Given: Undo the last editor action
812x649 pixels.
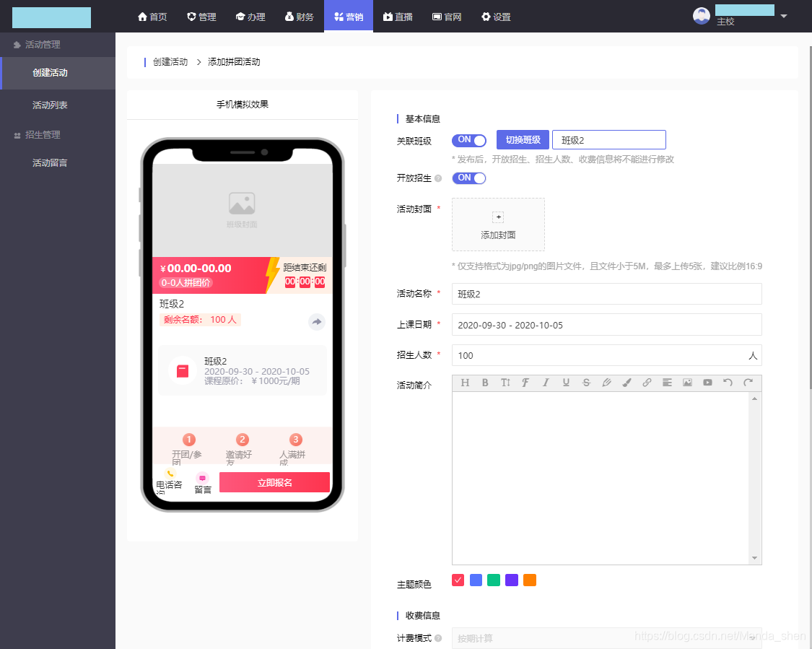Looking at the screenshot, I should point(728,383).
